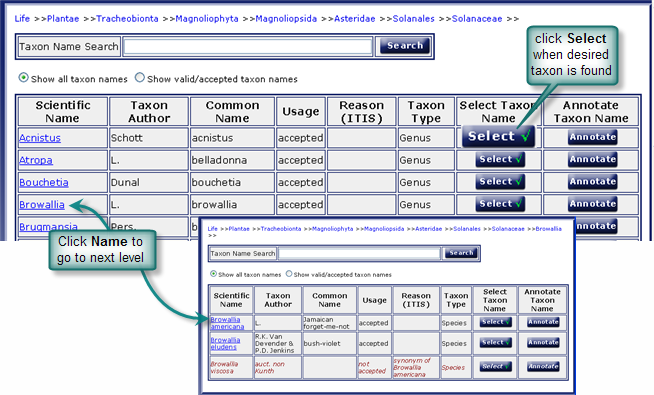The height and width of the screenshot is (395, 654).
Task: Open the Browallia americana species link
Action: tap(227, 323)
